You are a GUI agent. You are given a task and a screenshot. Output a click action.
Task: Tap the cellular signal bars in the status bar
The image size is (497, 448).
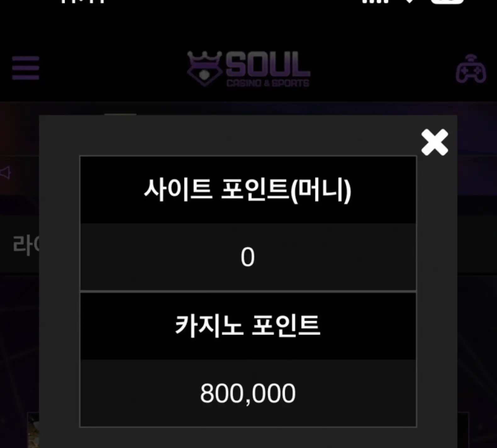click(x=375, y=1)
